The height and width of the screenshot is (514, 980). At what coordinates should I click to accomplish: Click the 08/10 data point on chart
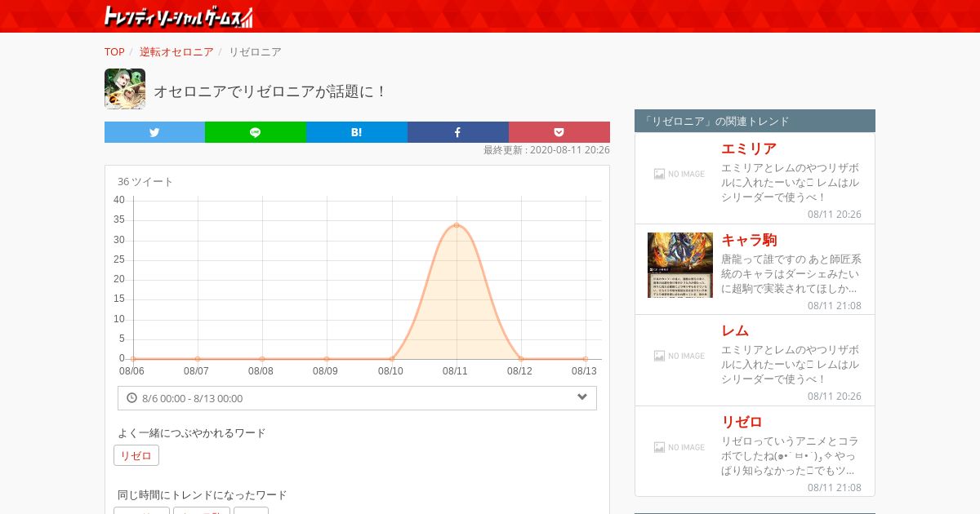click(x=392, y=359)
